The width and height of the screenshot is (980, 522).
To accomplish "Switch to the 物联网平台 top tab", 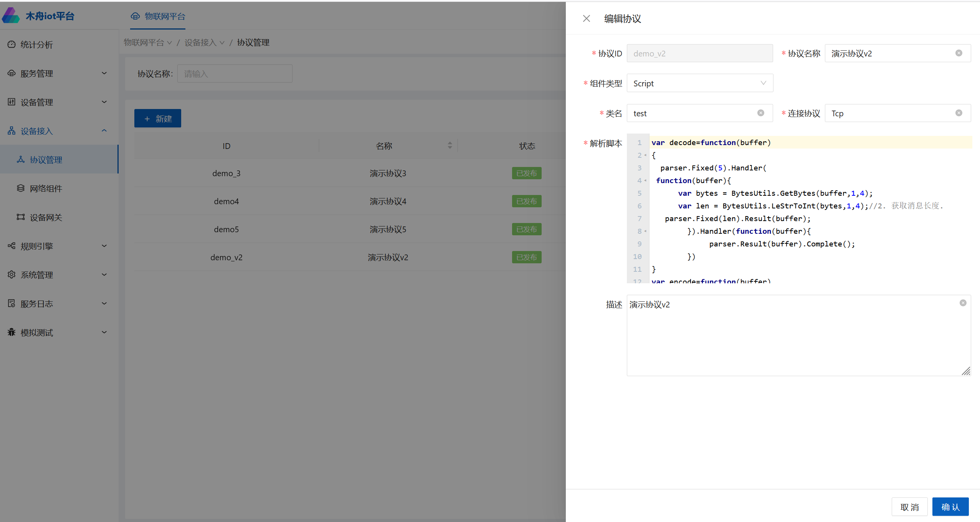I will (158, 16).
